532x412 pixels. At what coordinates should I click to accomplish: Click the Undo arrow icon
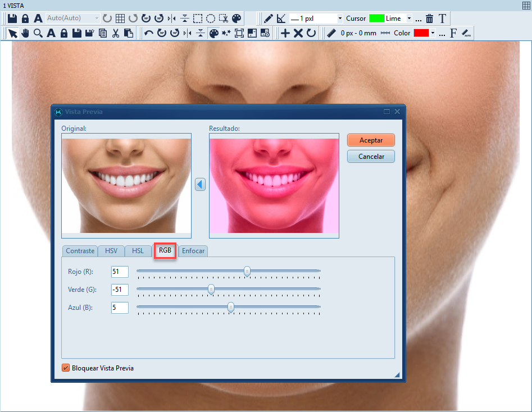tap(149, 33)
